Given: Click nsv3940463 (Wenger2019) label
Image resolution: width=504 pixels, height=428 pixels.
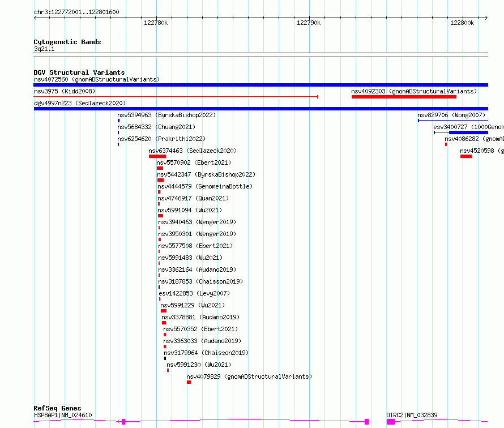Looking at the screenshot, I should pyautogui.click(x=197, y=222).
